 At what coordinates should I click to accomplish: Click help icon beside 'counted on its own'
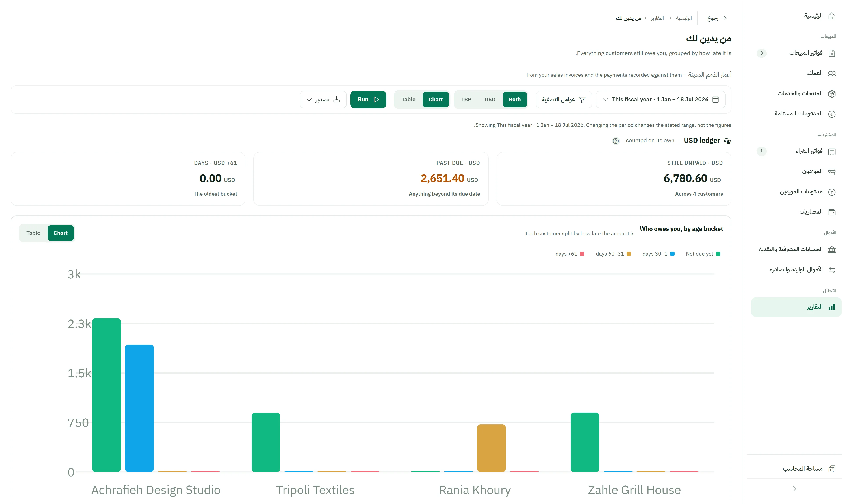pyautogui.click(x=615, y=141)
